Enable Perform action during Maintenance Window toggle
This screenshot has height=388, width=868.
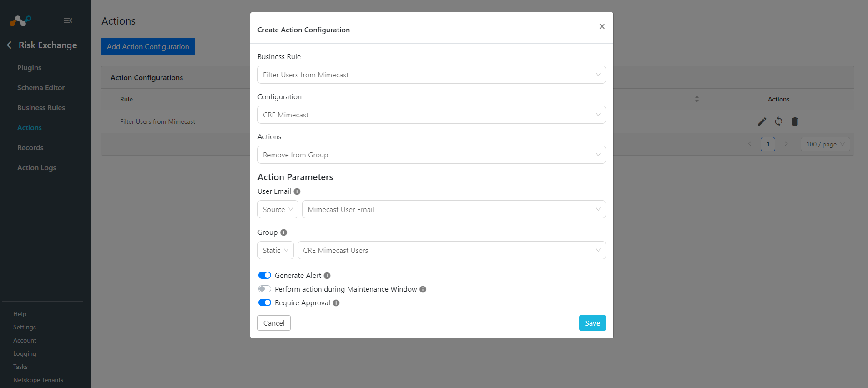265,289
